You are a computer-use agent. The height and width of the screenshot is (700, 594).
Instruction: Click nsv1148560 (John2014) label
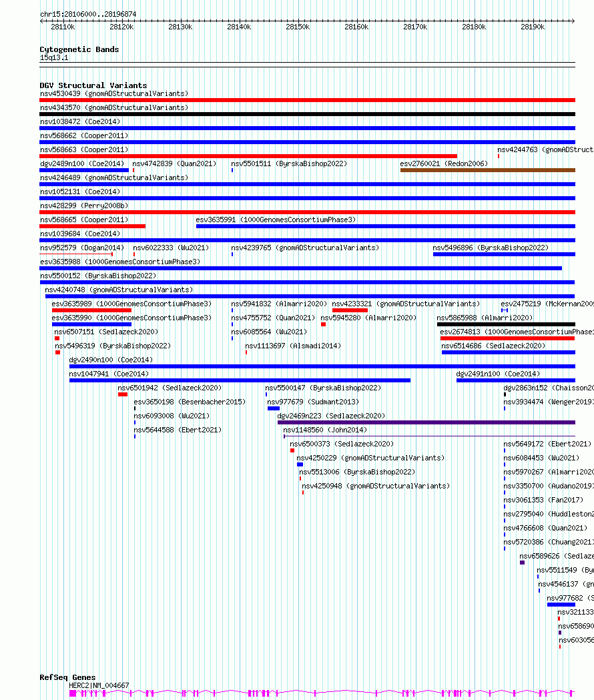coord(325,430)
